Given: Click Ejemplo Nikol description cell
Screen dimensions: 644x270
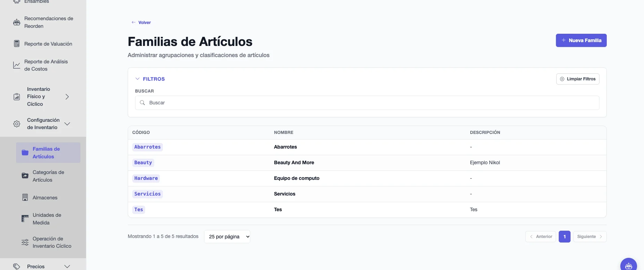Looking at the screenshot, I should click(x=485, y=162).
